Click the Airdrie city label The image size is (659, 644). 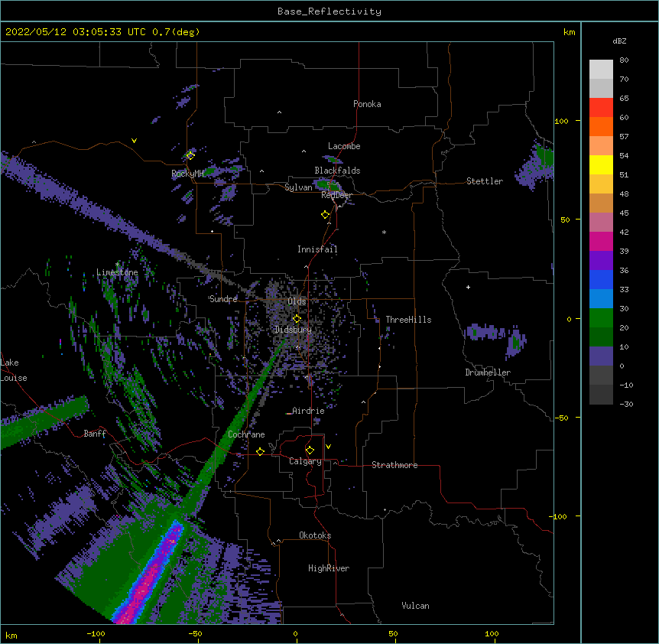308,411
